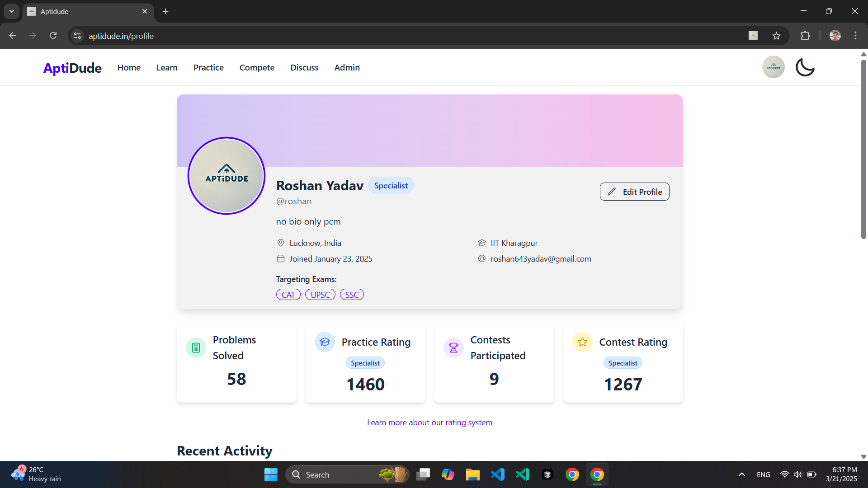Open the Discuss nav item
This screenshot has height=488, width=868.
304,67
